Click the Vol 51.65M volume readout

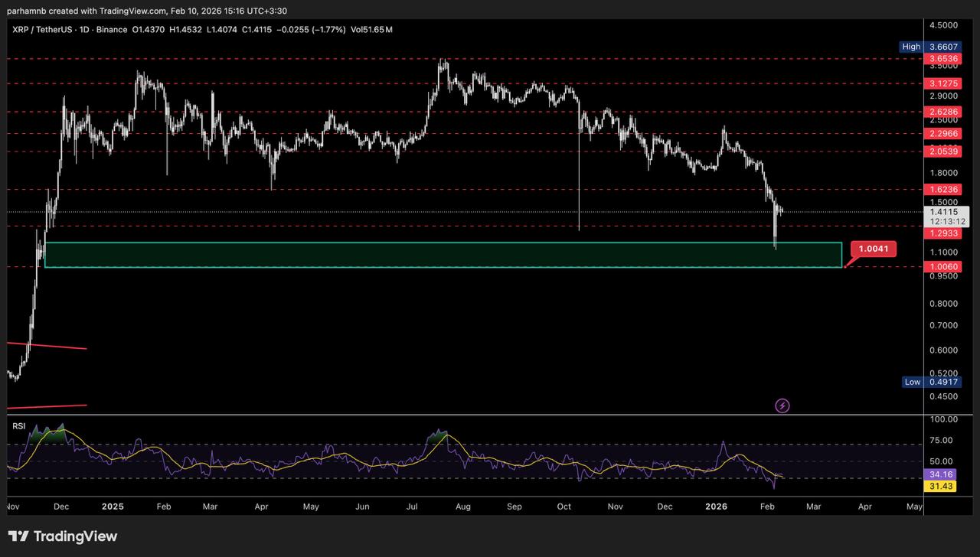377,30
